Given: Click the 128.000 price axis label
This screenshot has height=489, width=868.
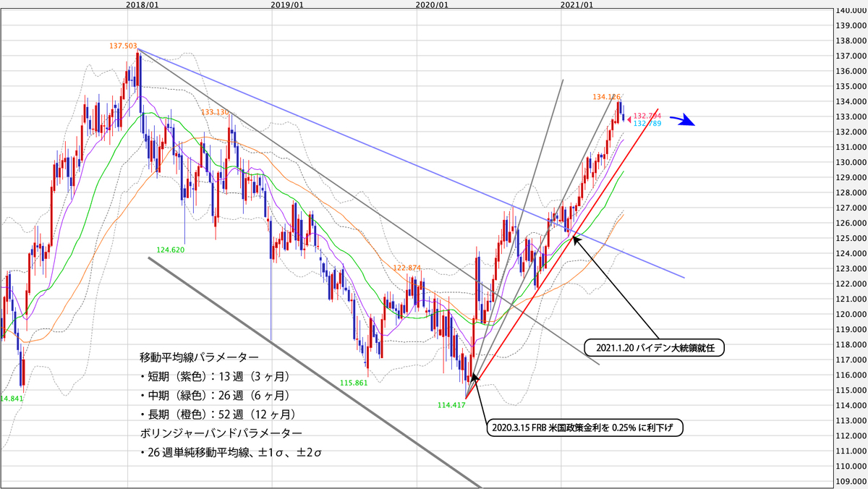Looking at the screenshot, I should click(x=851, y=192).
